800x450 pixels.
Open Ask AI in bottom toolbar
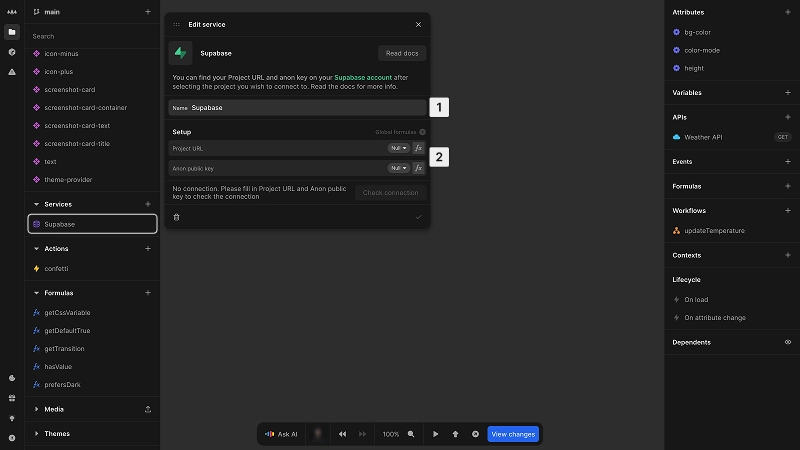tap(281, 434)
